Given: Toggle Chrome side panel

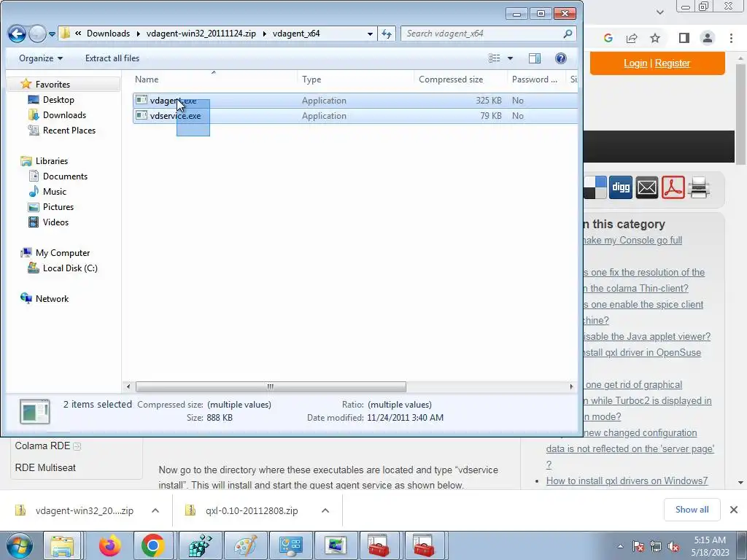Looking at the screenshot, I should click(x=684, y=38).
